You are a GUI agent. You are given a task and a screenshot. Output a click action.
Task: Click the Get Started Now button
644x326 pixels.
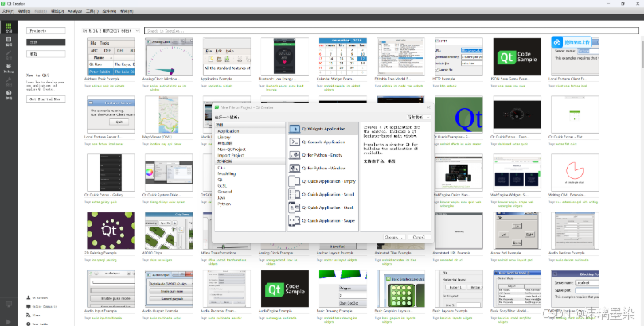pos(46,99)
